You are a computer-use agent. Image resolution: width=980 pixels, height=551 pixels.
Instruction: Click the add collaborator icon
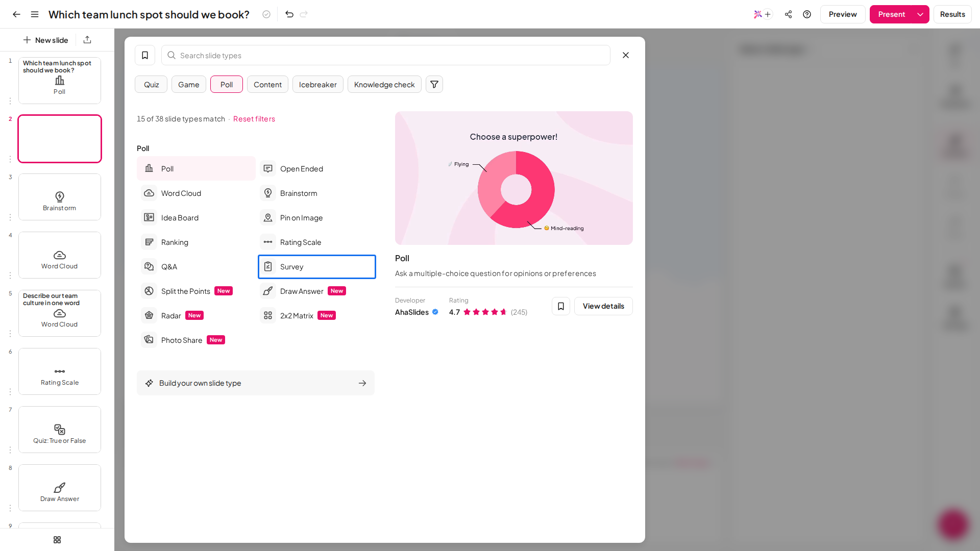click(x=768, y=14)
